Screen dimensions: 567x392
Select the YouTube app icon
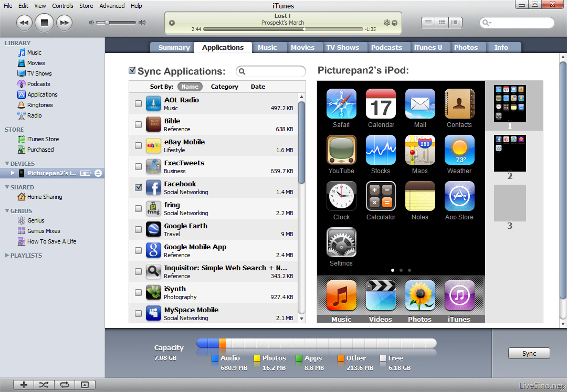pos(341,150)
